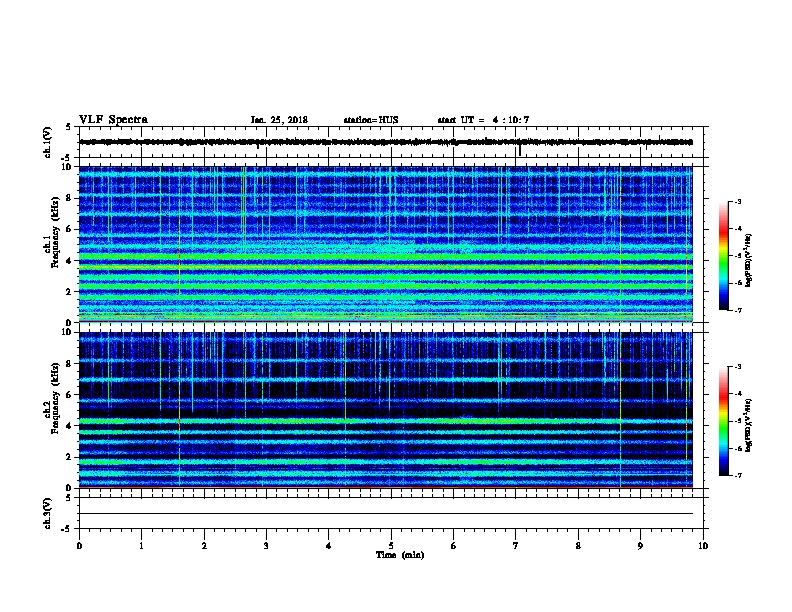Click the ch.1 voltage waveform trace
792x612 pixels.
point(386,142)
